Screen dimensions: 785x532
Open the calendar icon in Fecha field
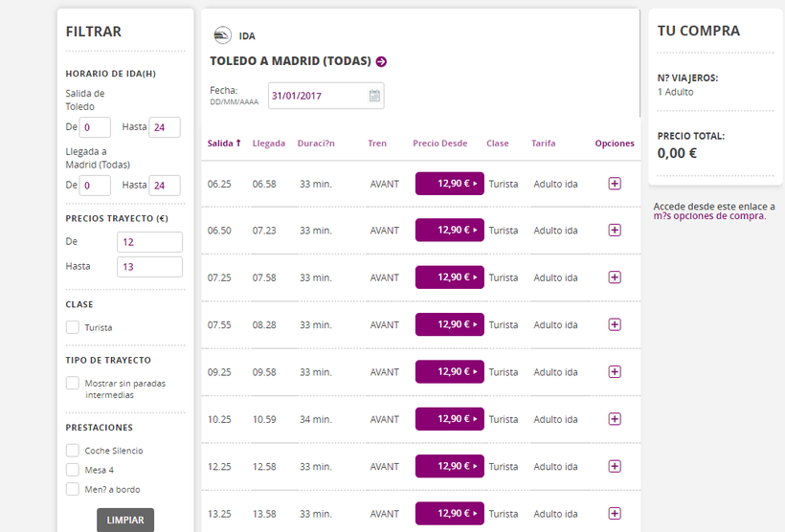[x=374, y=96]
